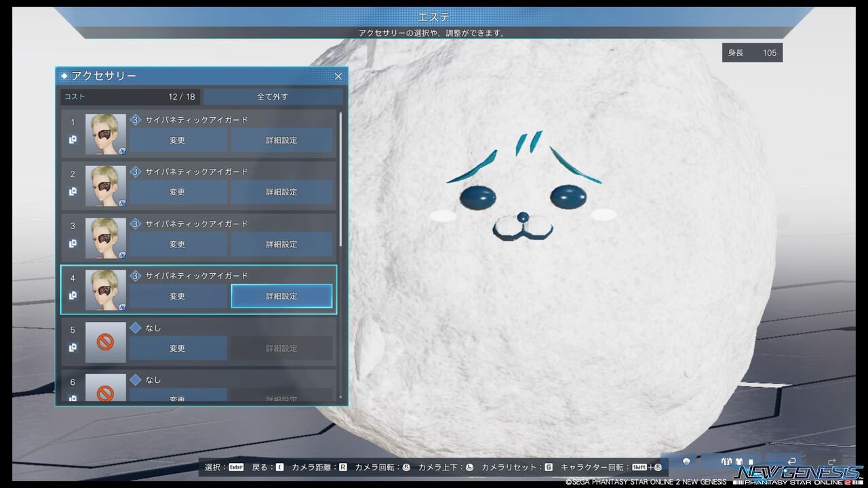This screenshot has width=868, height=488.
Task: Click the エステ title bar text
Action: point(433,16)
